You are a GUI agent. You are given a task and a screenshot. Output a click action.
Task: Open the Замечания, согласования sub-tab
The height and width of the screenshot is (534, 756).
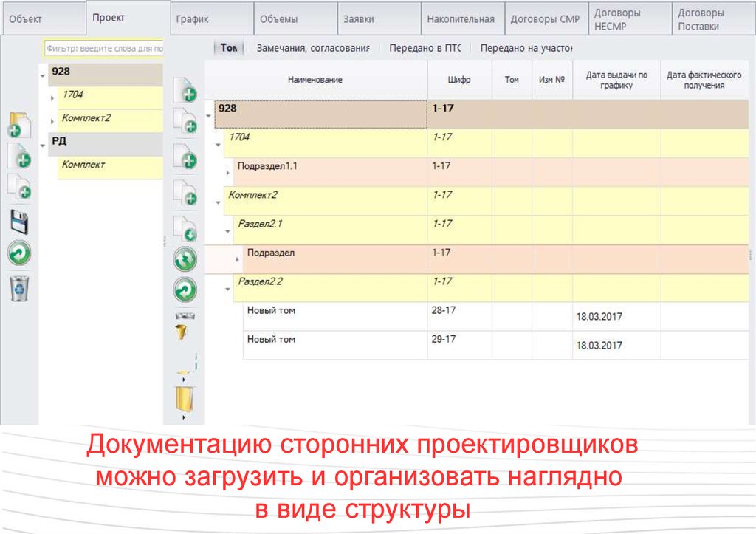312,48
